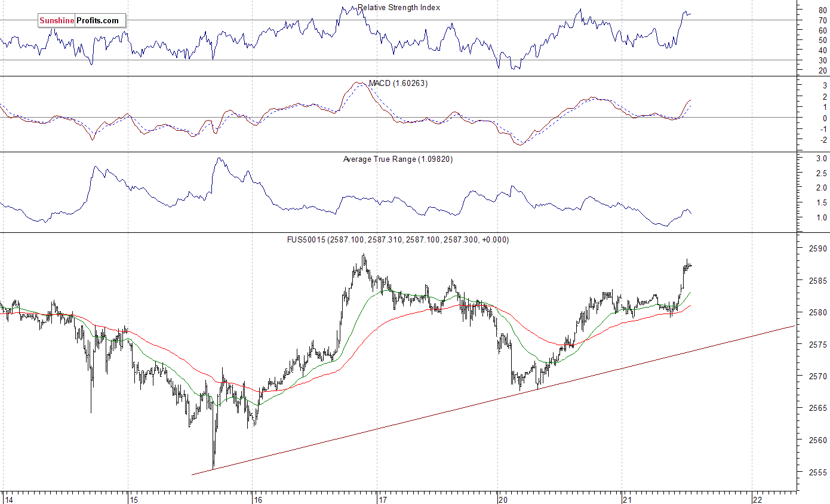Click the ATR 1.0 axis label
This screenshot has width=830, height=504.
coord(821,217)
